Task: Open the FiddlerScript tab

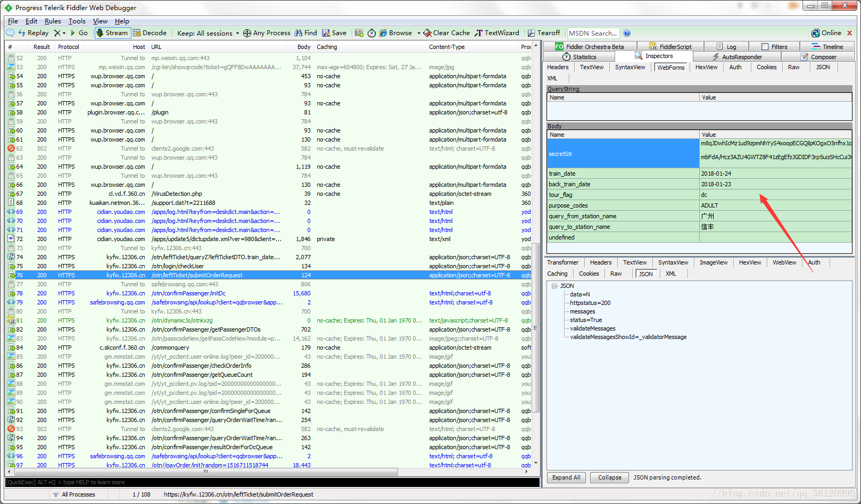Action: pyautogui.click(x=670, y=47)
